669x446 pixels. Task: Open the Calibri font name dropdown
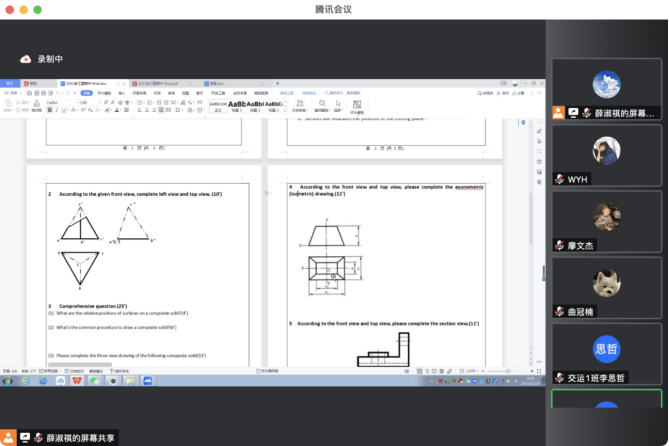click(58, 101)
